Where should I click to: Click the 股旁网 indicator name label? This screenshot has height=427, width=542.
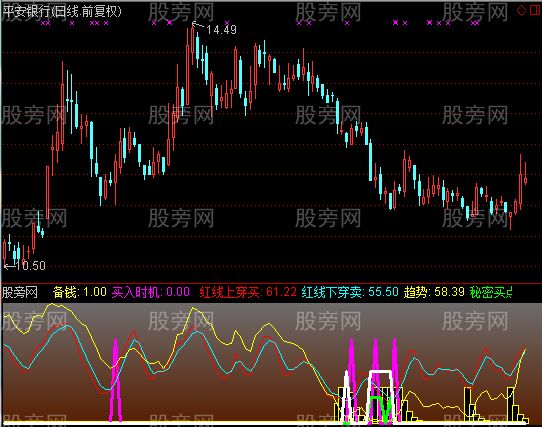click(x=20, y=293)
